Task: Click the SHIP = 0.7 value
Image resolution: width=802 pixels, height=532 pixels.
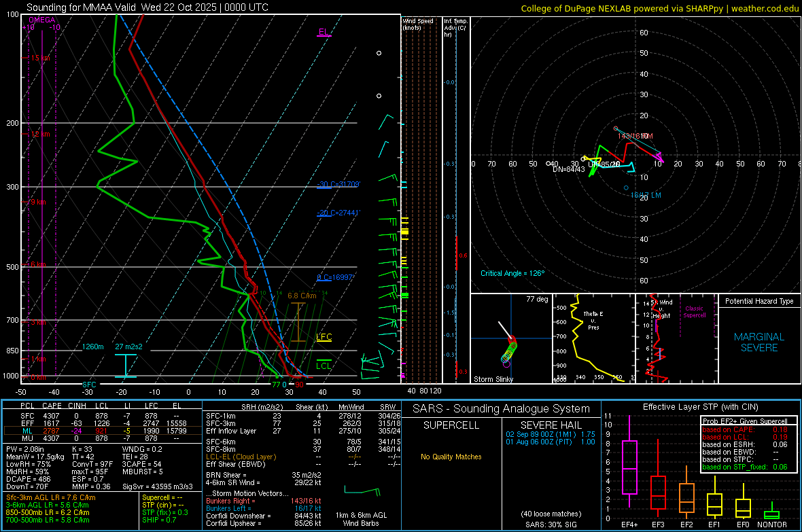Action: click(159, 520)
